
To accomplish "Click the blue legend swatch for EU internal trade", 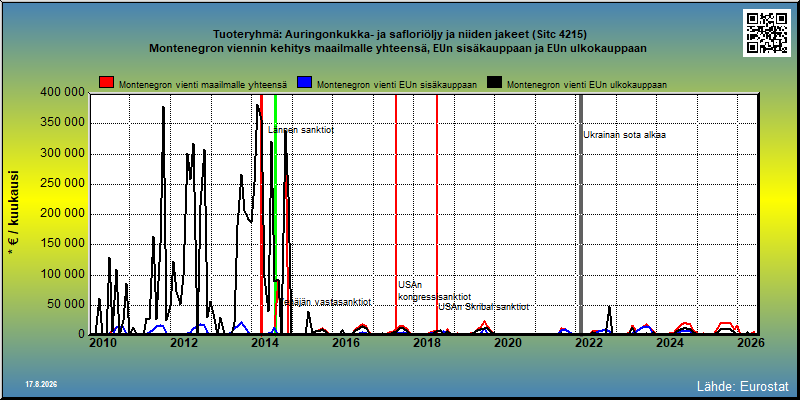I will (305, 83).
